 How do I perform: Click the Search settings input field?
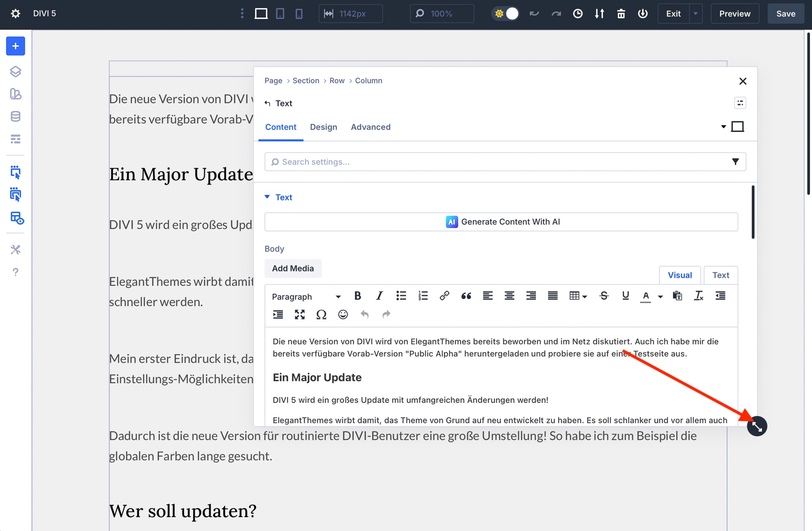(x=499, y=162)
